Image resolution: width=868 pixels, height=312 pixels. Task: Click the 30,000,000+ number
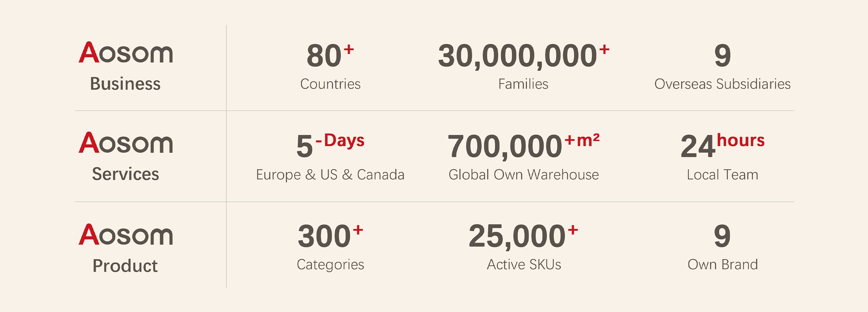click(x=524, y=56)
